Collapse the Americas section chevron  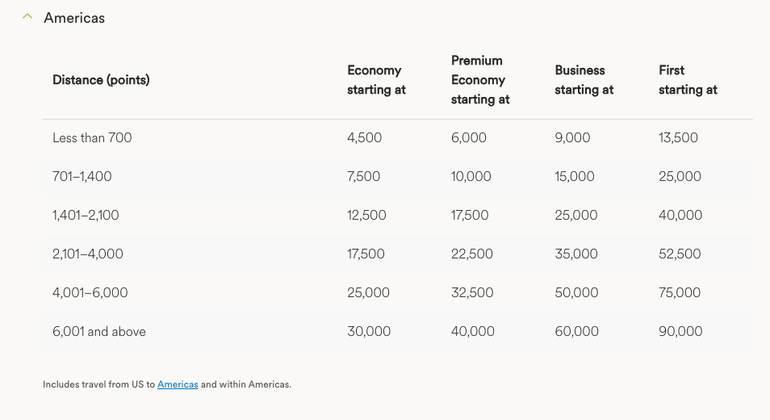27,17
